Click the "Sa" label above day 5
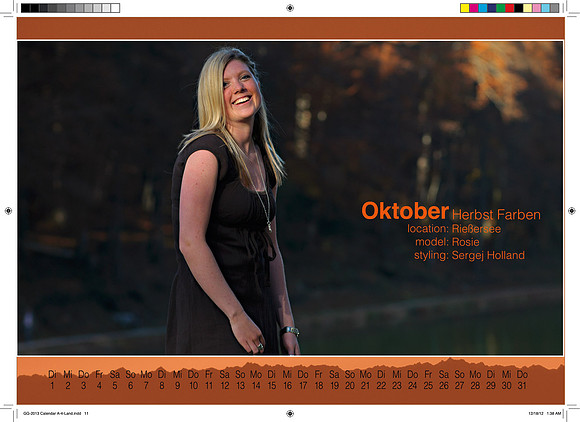Image resolution: width=580 pixels, height=422 pixels. pyautogui.click(x=115, y=375)
